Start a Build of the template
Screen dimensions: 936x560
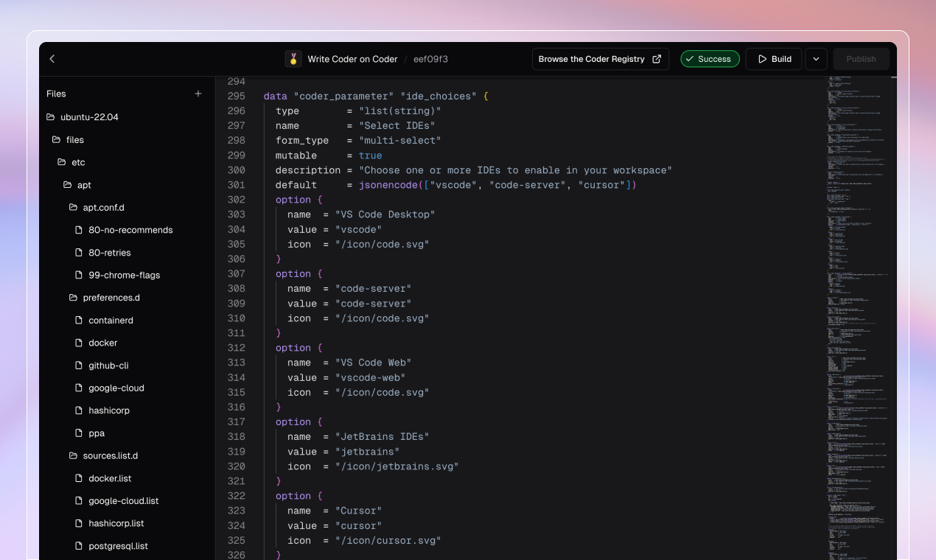pyautogui.click(x=774, y=59)
